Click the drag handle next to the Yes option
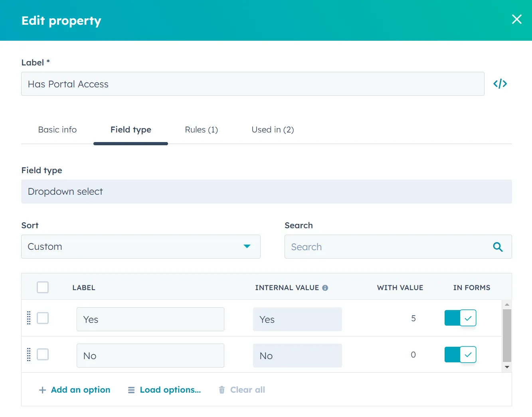The image size is (532, 417). point(28,318)
